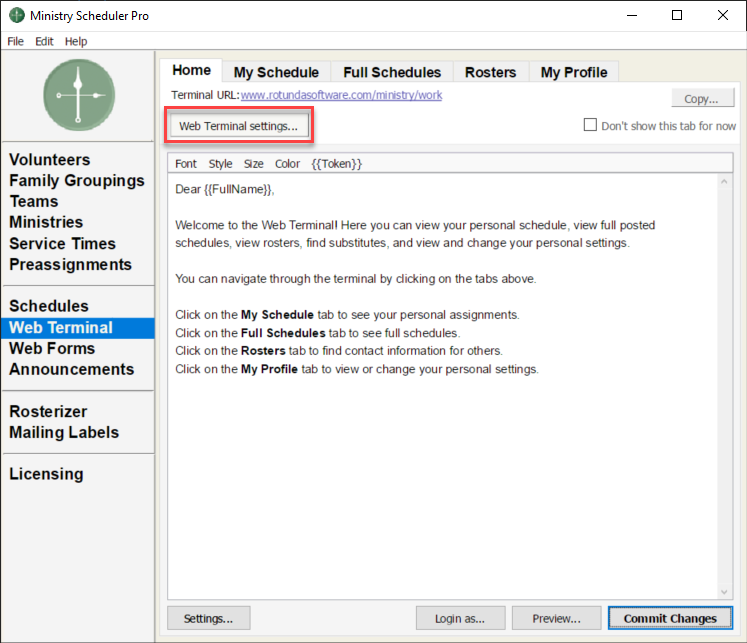Open the Help menu
The height and width of the screenshot is (643, 747).
pos(76,41)
